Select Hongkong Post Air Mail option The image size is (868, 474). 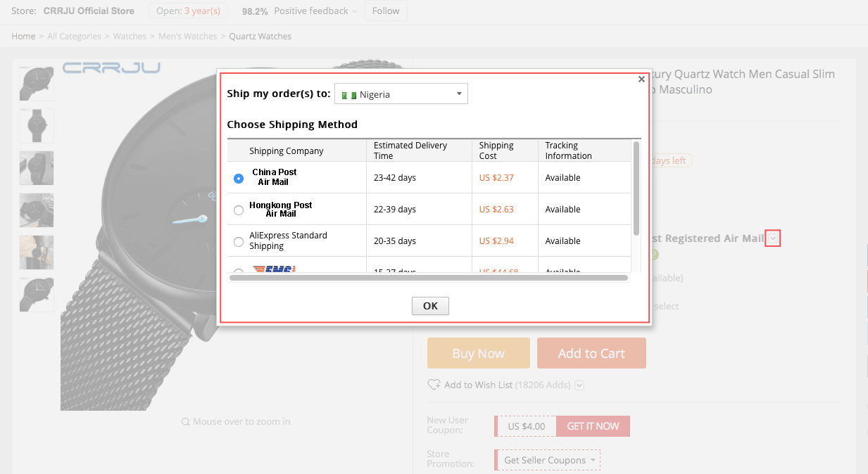pyautogui.click(x=239, y=210)
